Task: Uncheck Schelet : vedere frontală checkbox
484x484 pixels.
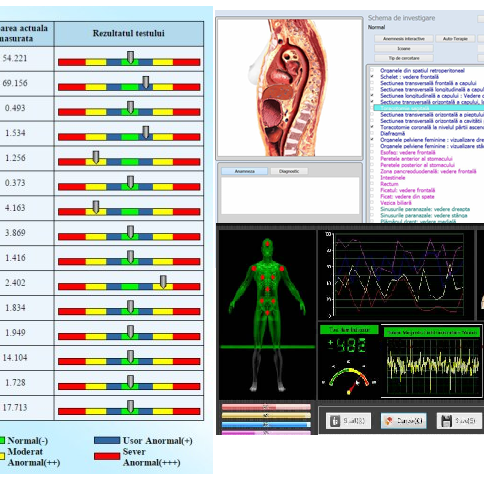Action: click(372, 77)
